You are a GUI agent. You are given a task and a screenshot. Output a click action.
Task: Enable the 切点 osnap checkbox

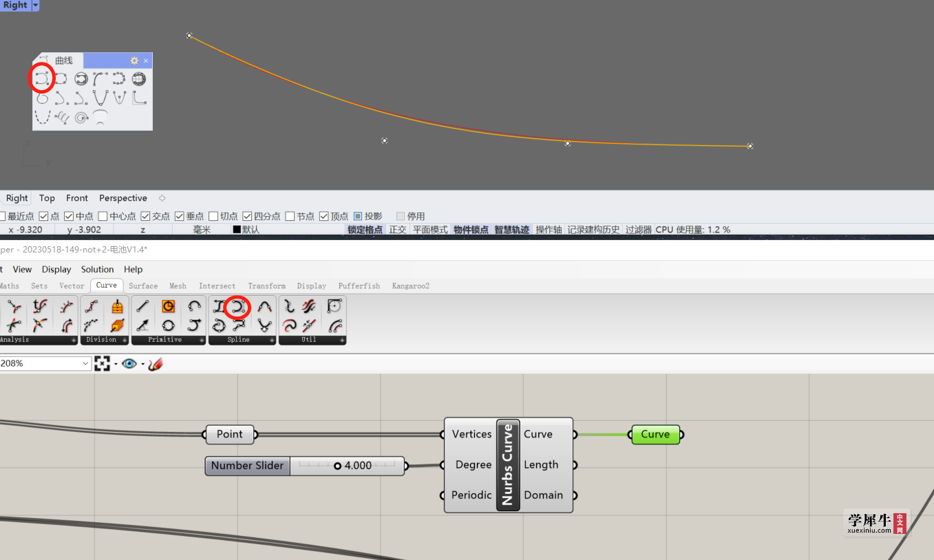[x=213, y=216]
